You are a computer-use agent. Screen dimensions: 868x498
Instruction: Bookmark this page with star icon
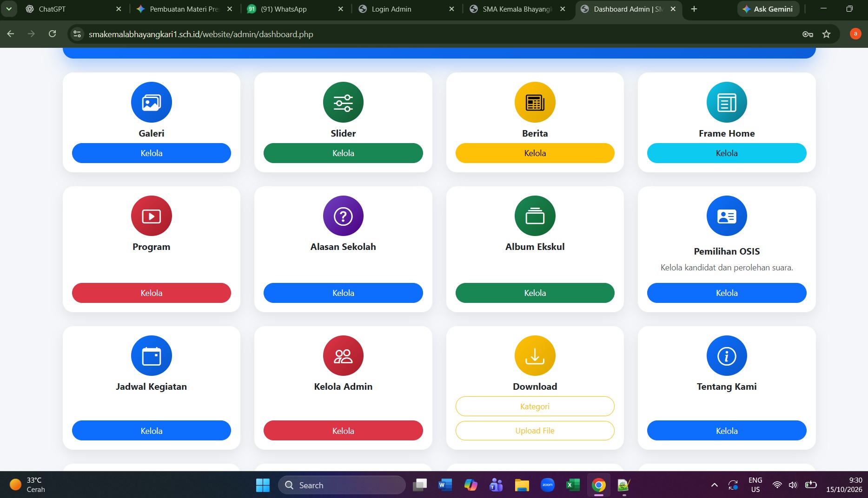[x=826, y=34]
